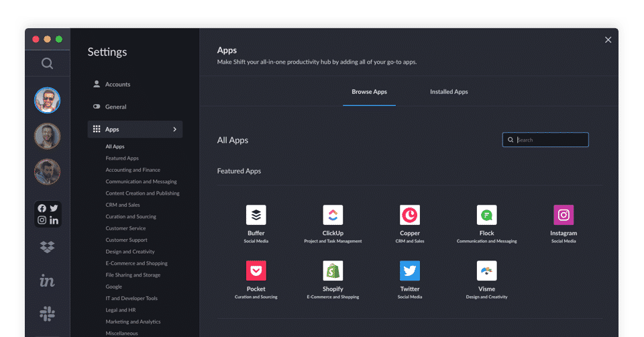The height and width of the screenshot is (337, 644).
Task: Click the Pocket app icon
Action: (256, 271)
